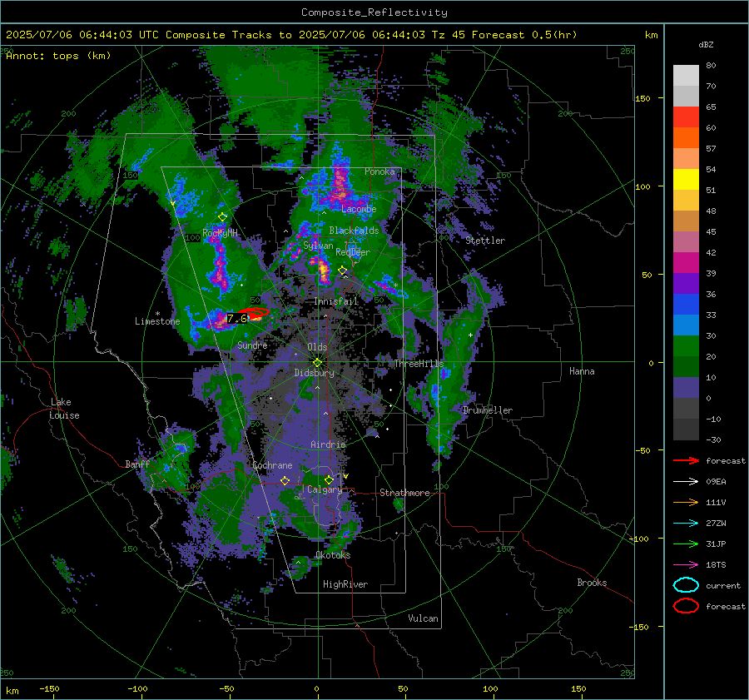Click the Banff label on the map
The height and width of the screenshot is (700, 749).
[137, 464]
